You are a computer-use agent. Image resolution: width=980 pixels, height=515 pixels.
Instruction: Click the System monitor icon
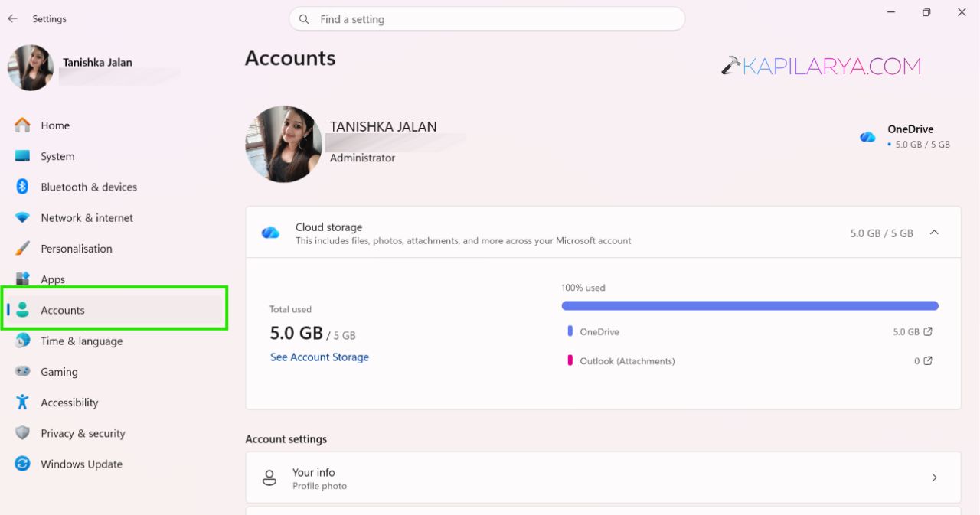click(23, 156)
